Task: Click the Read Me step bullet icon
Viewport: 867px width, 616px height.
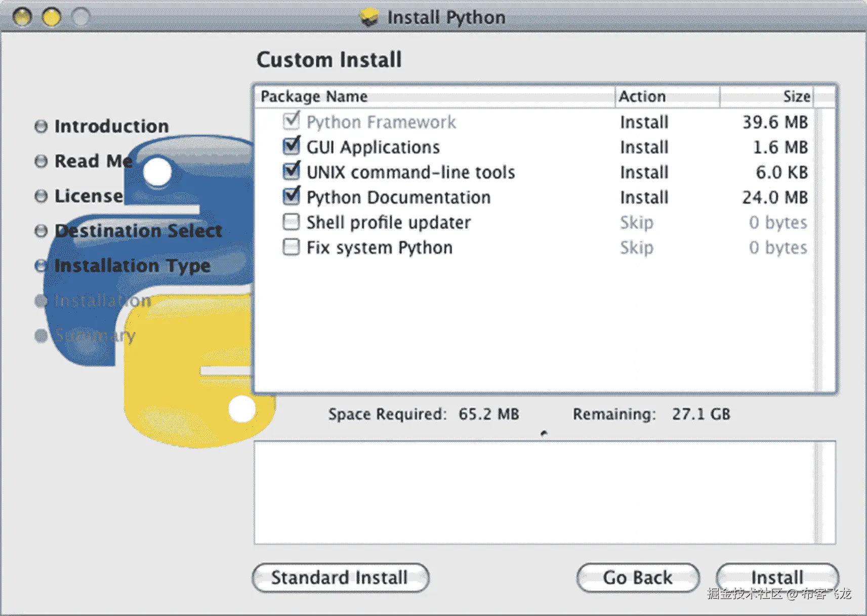Action: [x=40, y=161]
